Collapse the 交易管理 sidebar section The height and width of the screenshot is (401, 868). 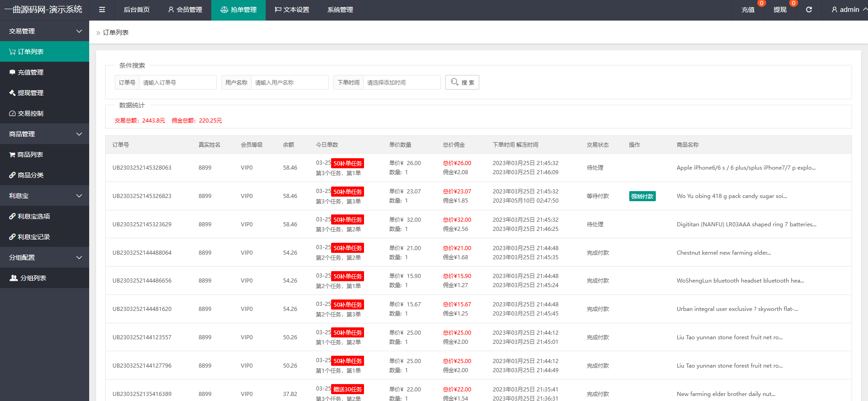(44, 31)
